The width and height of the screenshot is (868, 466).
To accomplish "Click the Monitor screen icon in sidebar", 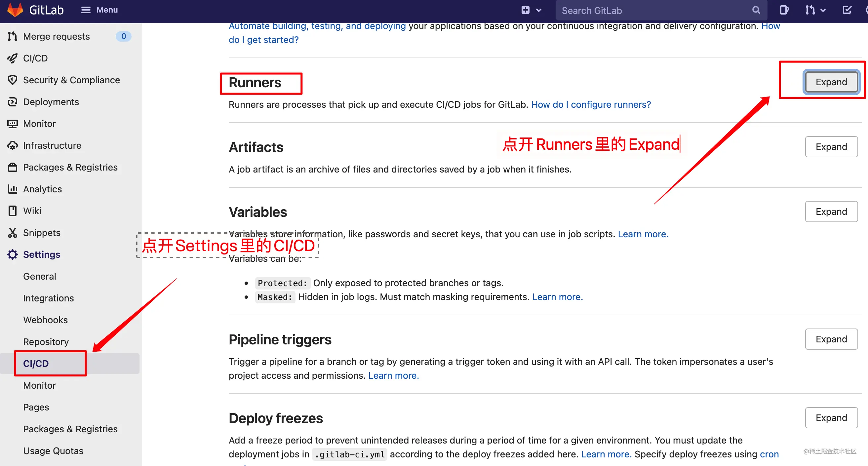I will (x=13, y=124).
